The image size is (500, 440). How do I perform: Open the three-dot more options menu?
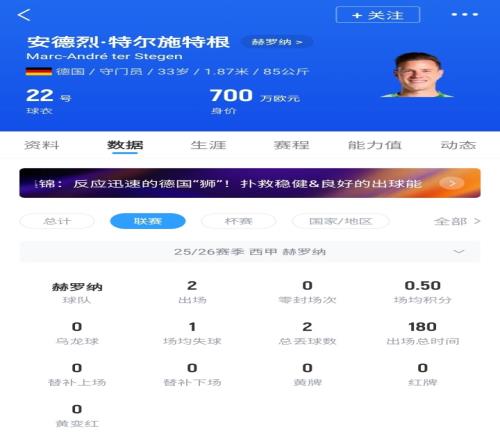pos(465,14)
